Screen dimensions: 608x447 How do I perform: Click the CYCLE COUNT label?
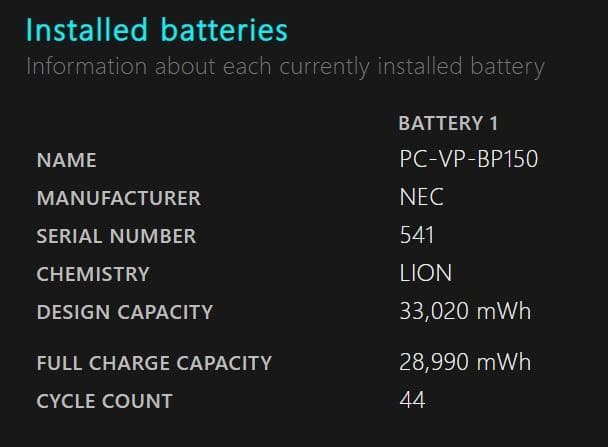tap(104, 401)
